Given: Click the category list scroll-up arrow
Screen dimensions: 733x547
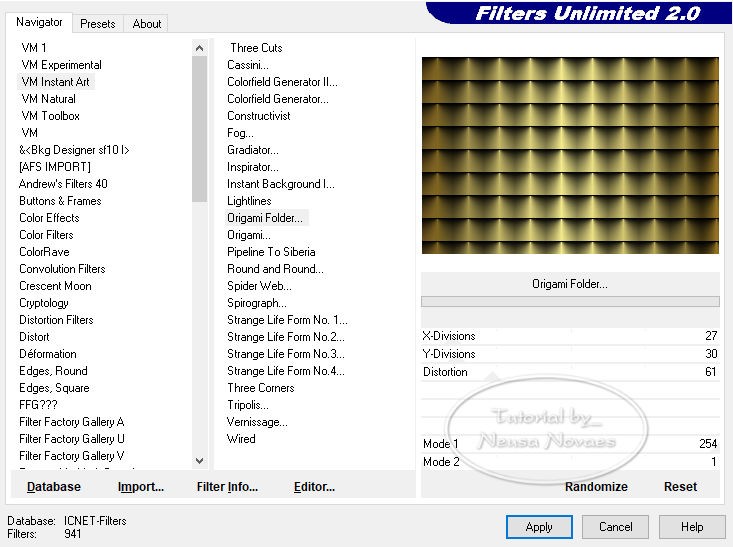Looking at the screenshot, I should (x=200, y=48).
